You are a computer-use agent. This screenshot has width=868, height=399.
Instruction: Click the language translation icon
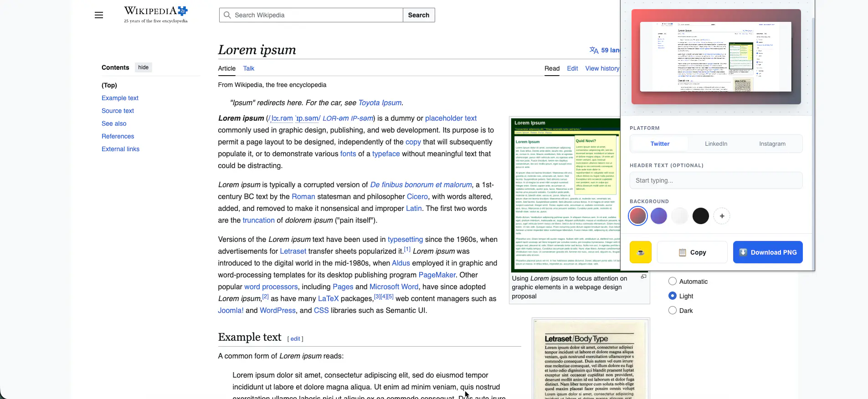tap(594, 50)
